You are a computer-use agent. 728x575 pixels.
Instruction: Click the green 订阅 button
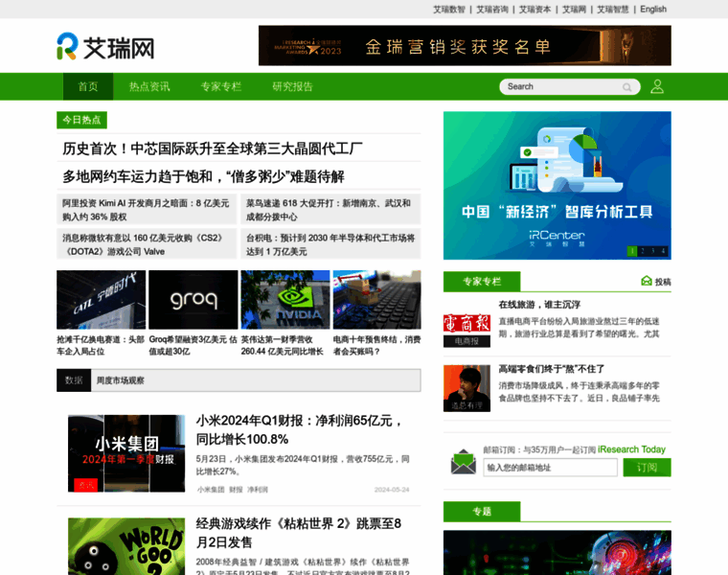click(x=647, y=468)
